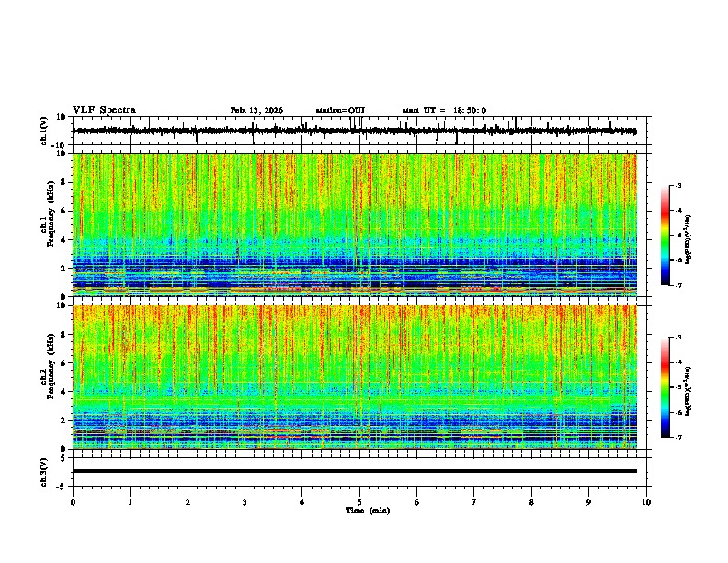Click the "Time (min)" axis label
This screenshot has width=728, height=563.
point(368,511)
